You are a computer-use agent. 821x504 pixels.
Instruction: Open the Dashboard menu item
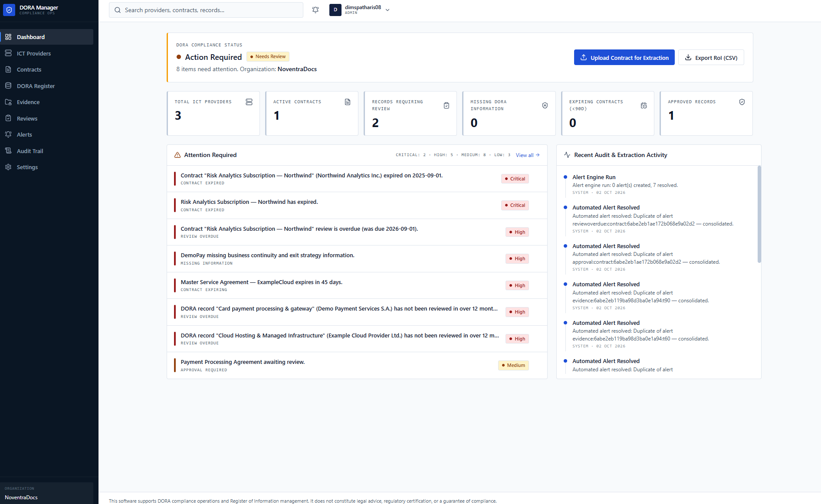46,37
